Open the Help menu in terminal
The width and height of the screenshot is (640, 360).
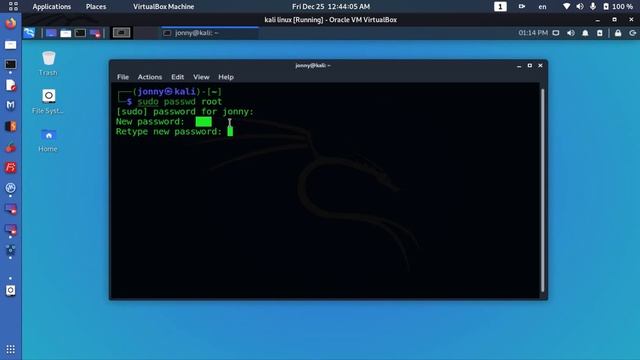coord(226,77)
